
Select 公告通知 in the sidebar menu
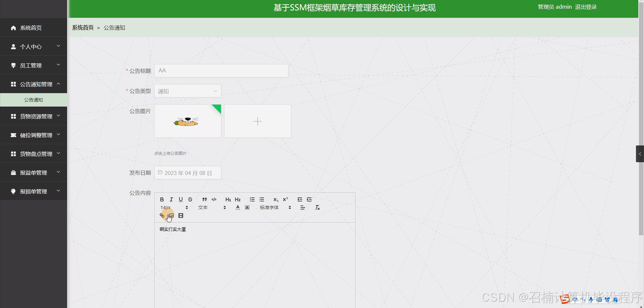point(34,100)
